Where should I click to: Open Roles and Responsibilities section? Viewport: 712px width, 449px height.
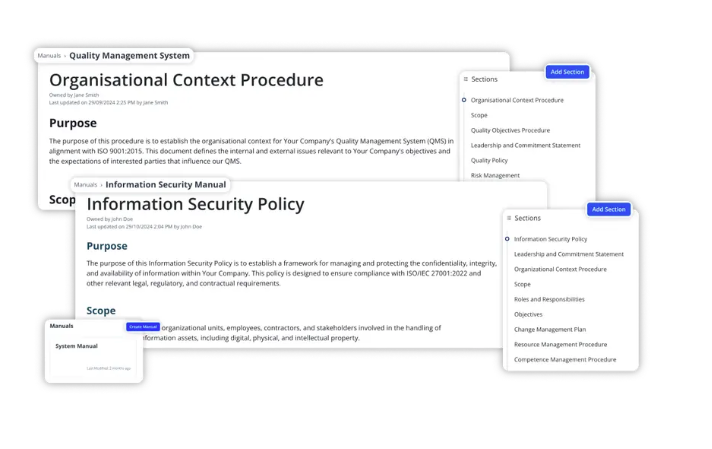coord(549,299)
